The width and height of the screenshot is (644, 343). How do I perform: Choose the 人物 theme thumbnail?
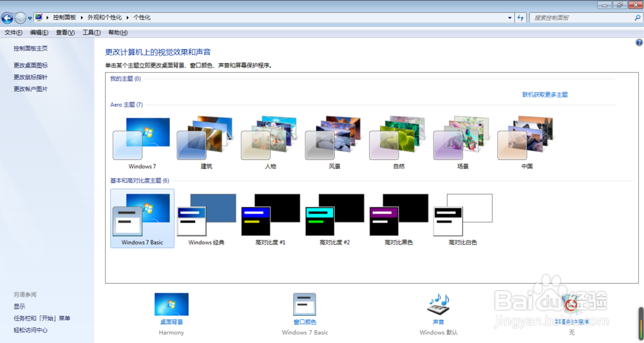270,142
